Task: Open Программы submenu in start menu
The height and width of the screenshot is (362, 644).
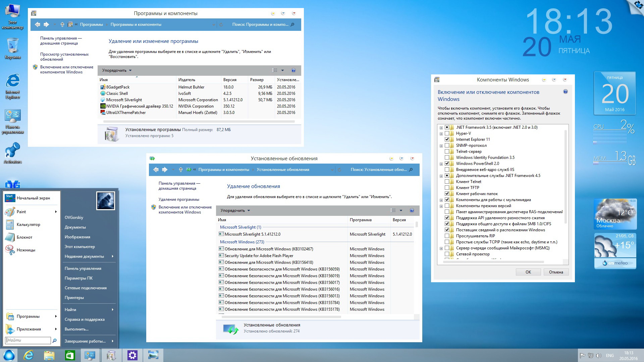Action: (x=31, y=316)
